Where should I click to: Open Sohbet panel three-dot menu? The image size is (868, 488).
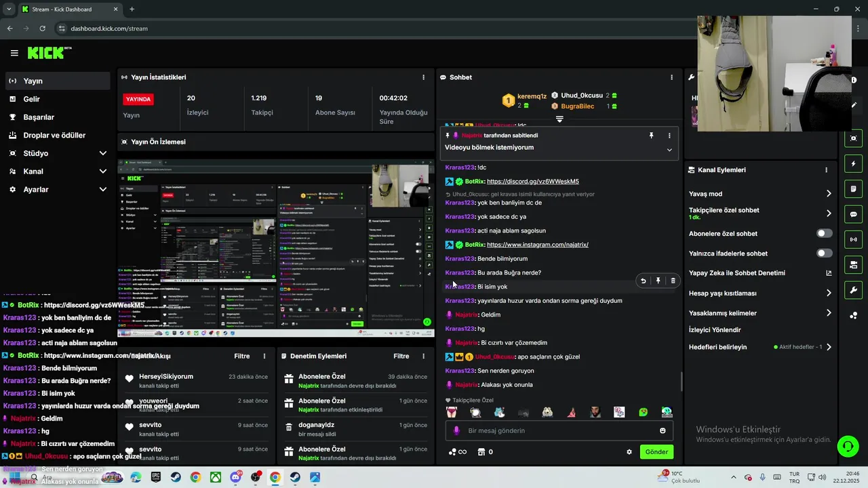[672, 77]
